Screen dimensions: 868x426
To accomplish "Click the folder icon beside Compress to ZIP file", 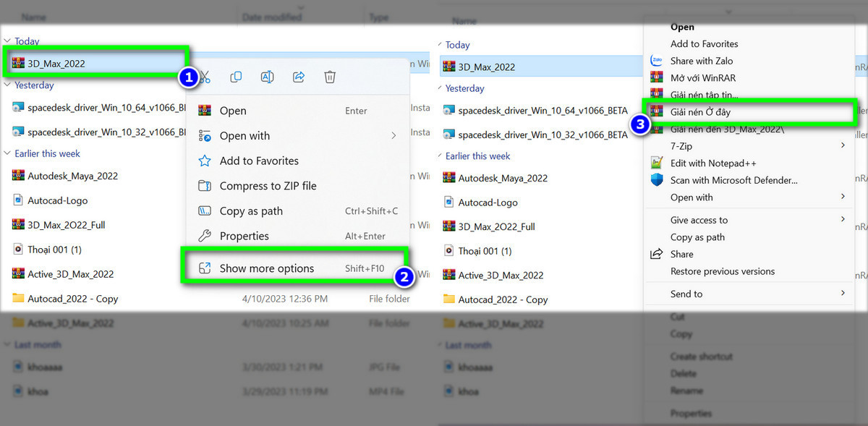I will pyautogui.click(x=205, y=186).
